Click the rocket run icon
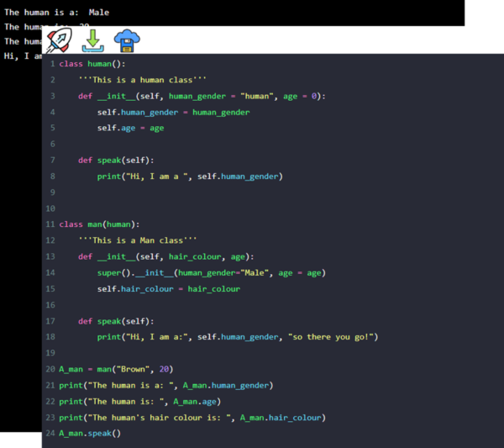This screenshot has height=448, width=504. tap(59, 40)
